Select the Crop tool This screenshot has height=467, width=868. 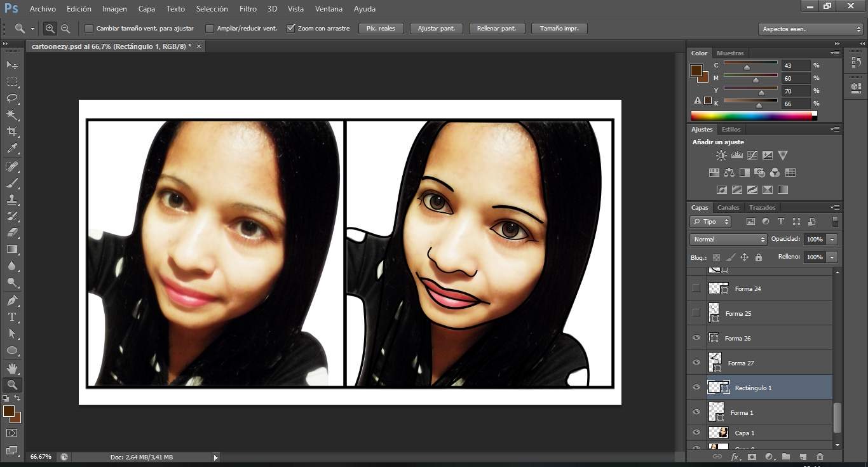12,132
